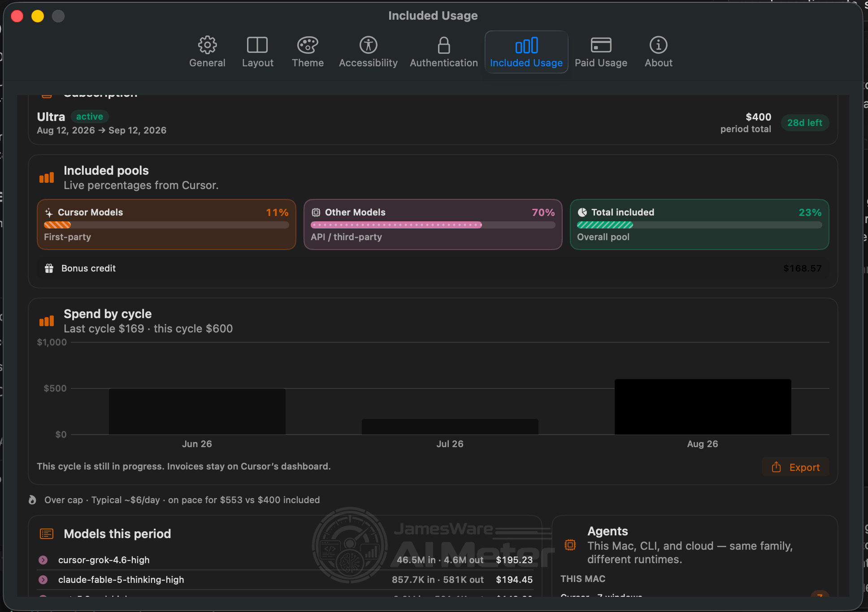Expand the claude-fable-5-thinking-high row chevron
868x612 pixels.
pyautogui.click(x=43, y=580)
